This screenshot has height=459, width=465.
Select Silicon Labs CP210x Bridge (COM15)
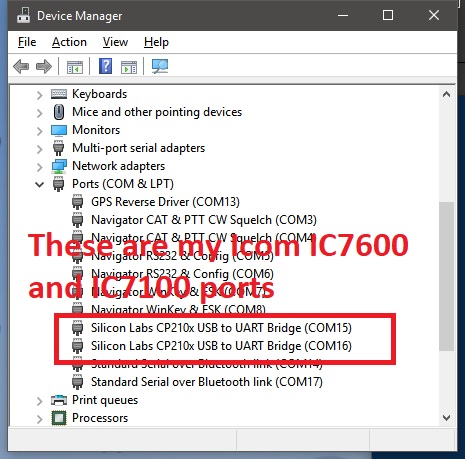[x=221, y=328]
